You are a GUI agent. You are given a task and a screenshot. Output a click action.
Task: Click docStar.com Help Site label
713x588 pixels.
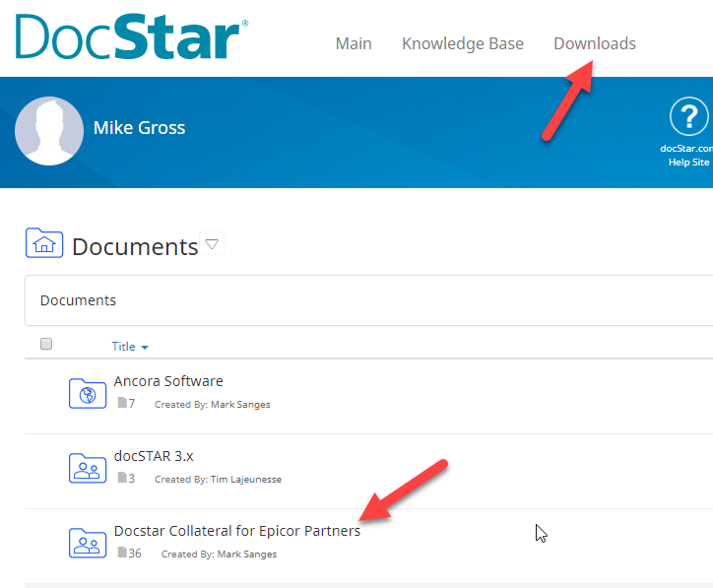point(687,155)
